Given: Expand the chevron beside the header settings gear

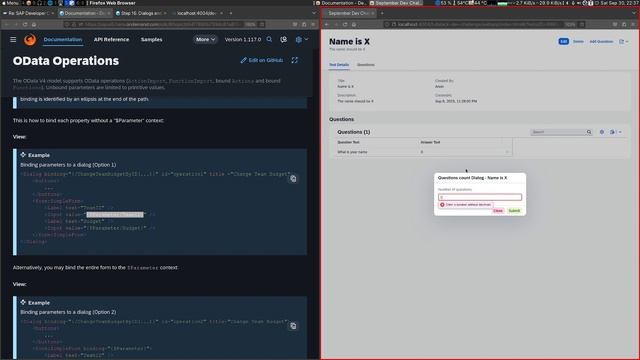Looking at the screenshot, I should tap(307, 40).
